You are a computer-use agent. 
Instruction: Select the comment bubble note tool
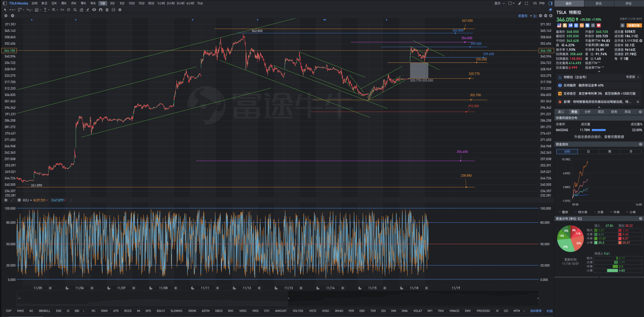coord(68,10)
